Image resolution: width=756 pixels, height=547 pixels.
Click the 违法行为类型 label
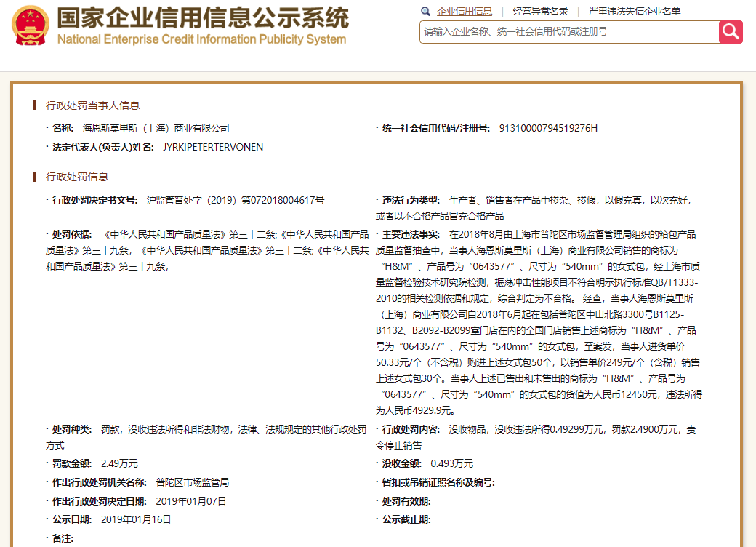point(411,200)
